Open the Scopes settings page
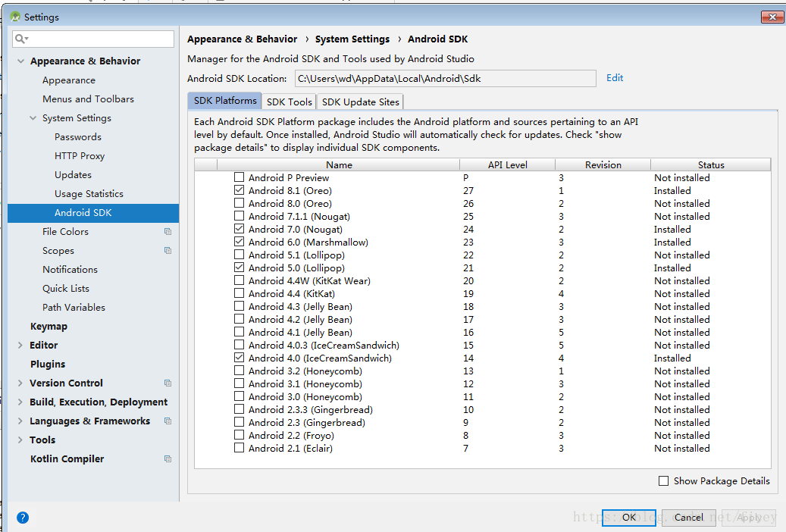 tap(58, 251)
